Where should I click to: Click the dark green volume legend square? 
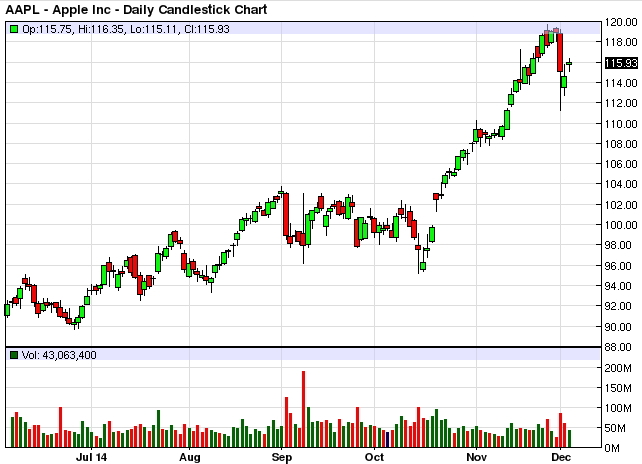pos(14,355)
